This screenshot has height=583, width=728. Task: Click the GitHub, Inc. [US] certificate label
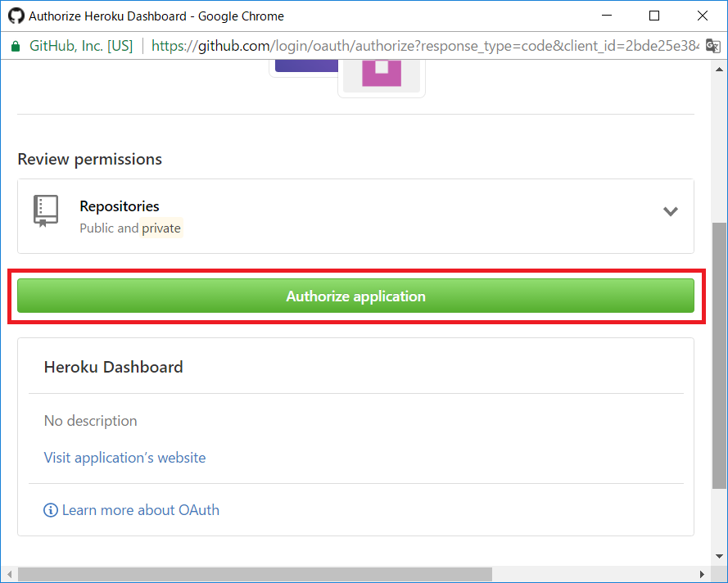pyautogui.click(x=80, y=46)
